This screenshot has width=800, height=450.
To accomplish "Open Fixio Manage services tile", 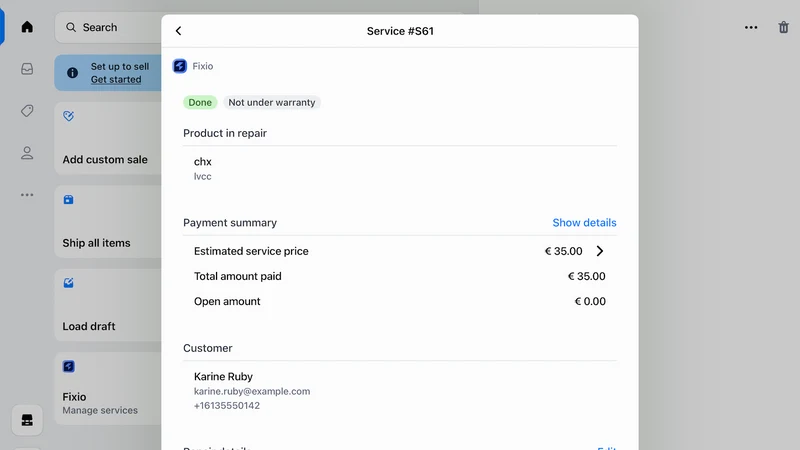I will (108, 388).
